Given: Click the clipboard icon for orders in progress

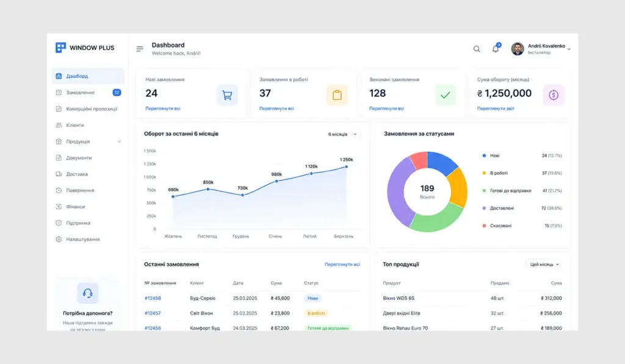Looking at the screenshot, I should point(337,95).
